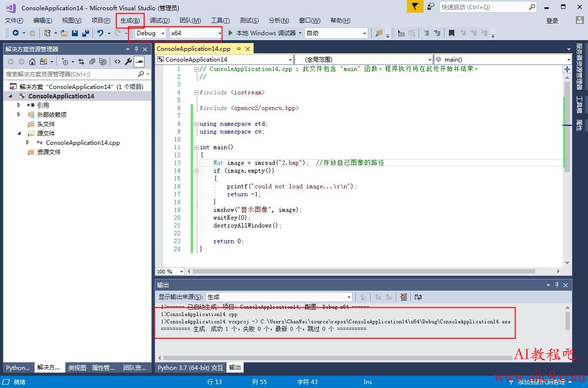
Task: Open the 视图(V) view menu
Action: [x=71, y=20]
